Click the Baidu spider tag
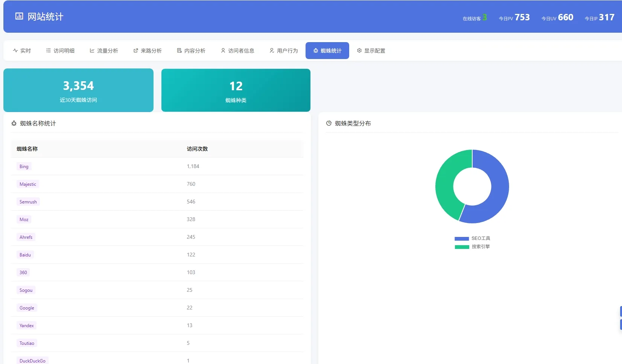The height and width of the screenshot is (364, 622). (25, 255)
